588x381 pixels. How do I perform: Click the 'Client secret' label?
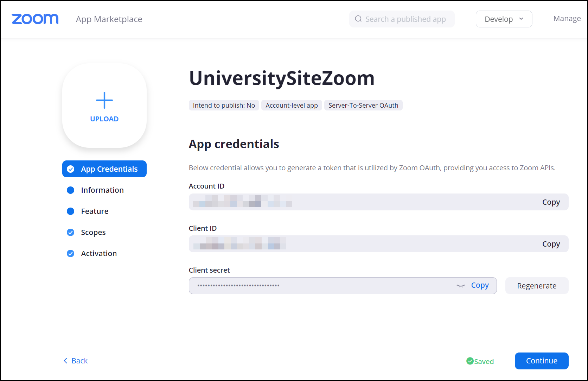pyautogui.click(x=209, y=270)
